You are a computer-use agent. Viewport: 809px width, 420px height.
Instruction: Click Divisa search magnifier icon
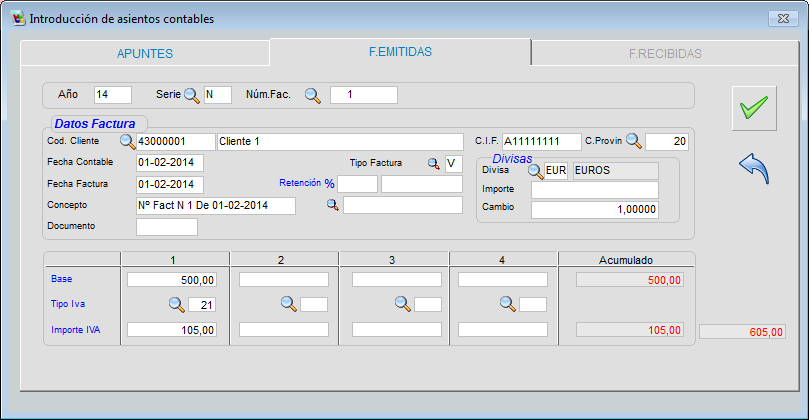click(535, 171)
